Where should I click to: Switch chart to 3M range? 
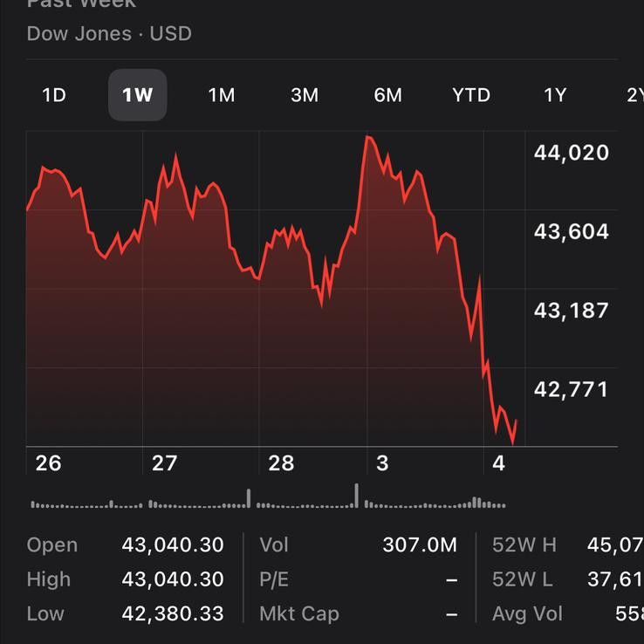point(305,95)
